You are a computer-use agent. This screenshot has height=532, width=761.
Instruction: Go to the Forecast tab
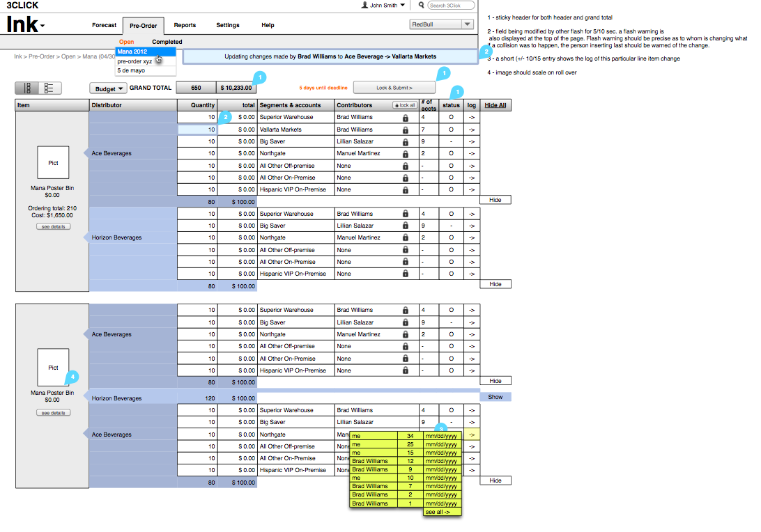point(104,25)
